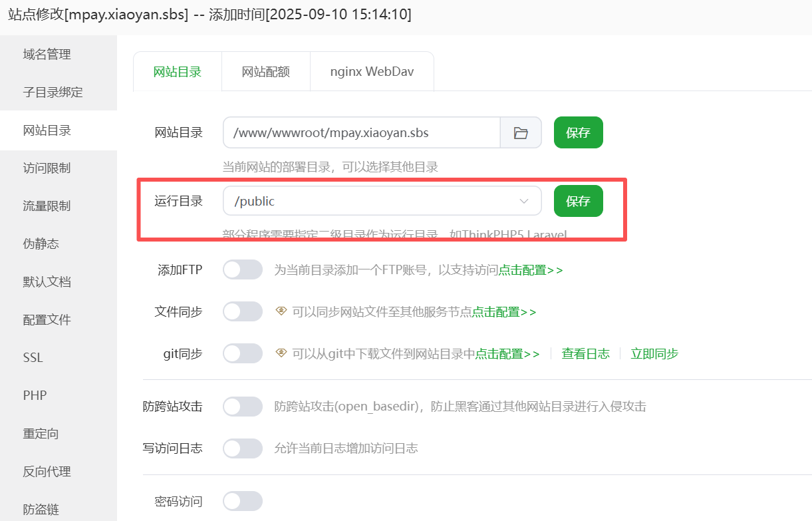Image resolution: width=812 pixels, height=521 pixels.
Task: Enable the 添加FTP toggle
Action: [x=243, y=269]
